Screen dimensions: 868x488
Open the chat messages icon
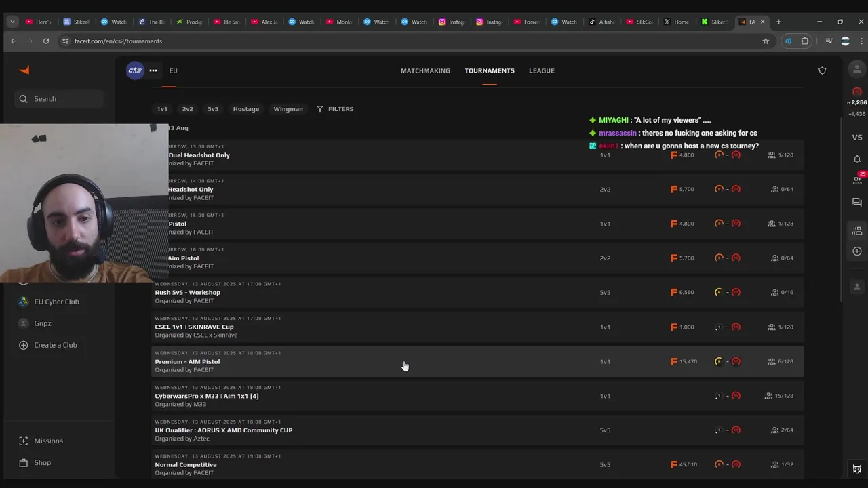(857, 203)
